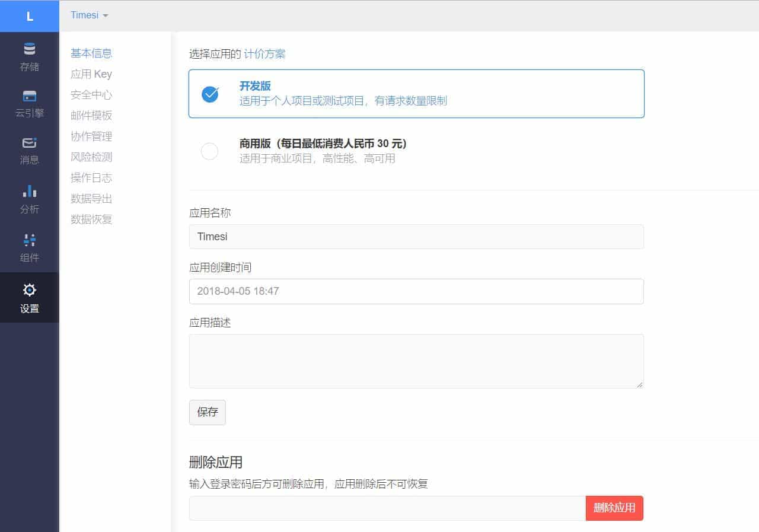Focus the password field for deleting the app
759x532 pixels.
click(388, 508)
